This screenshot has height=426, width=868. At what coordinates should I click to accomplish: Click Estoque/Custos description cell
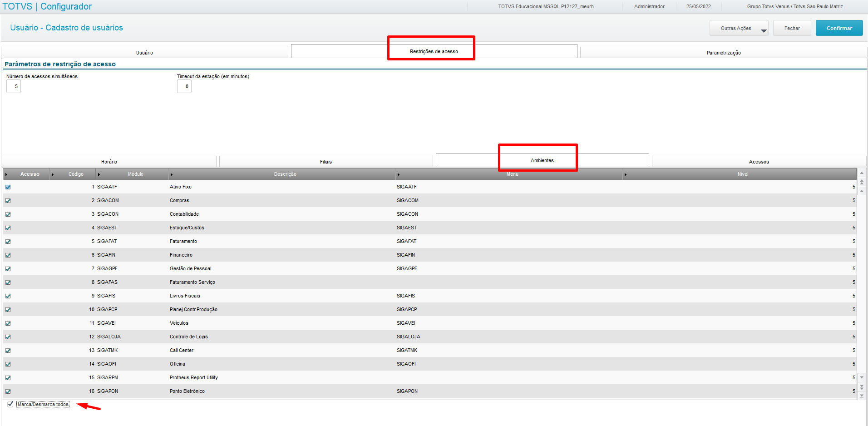[187, 228]
